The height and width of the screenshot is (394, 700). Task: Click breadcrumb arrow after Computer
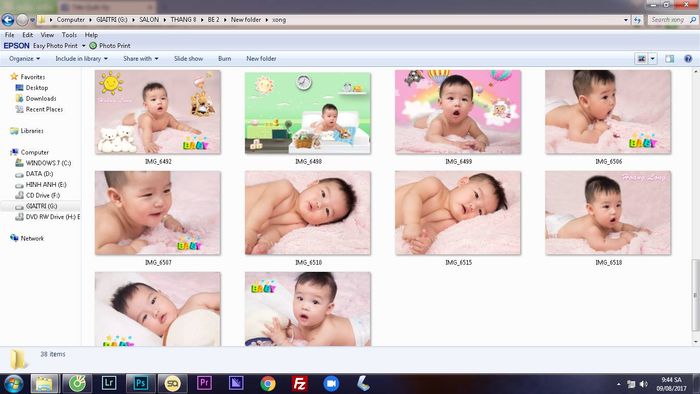[91, 20]
